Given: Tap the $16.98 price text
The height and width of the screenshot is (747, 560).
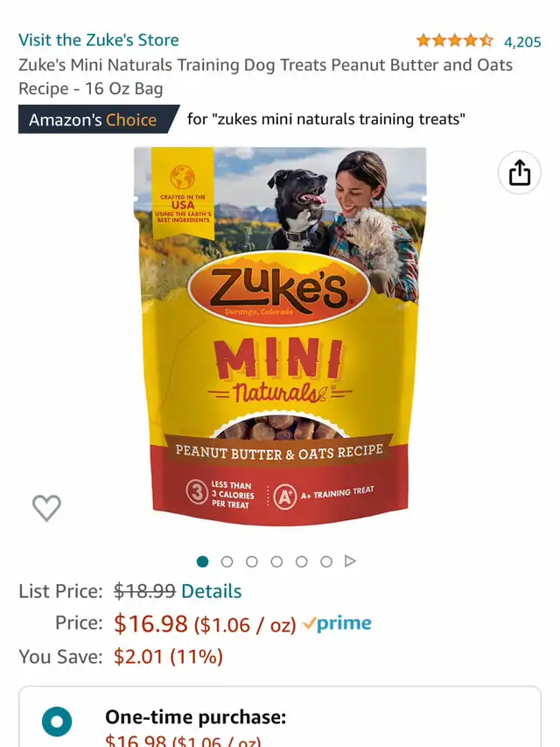Looking at the screenshot, I should pos(150,624).
